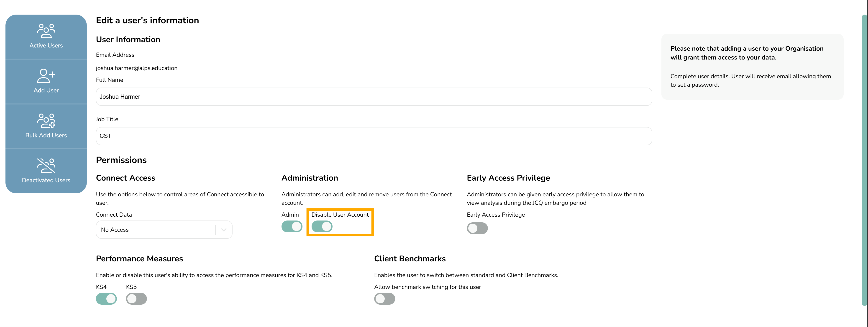Click the Administration section heading

310,178
